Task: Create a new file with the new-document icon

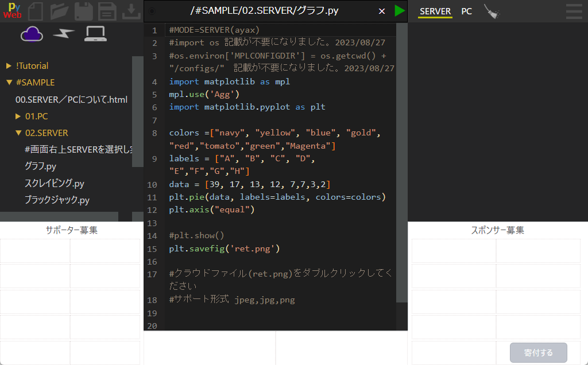Action: coord(34,11)
